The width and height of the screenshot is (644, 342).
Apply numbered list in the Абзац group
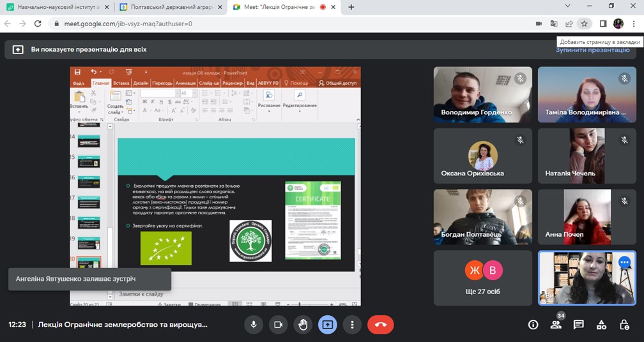(217, 93)
